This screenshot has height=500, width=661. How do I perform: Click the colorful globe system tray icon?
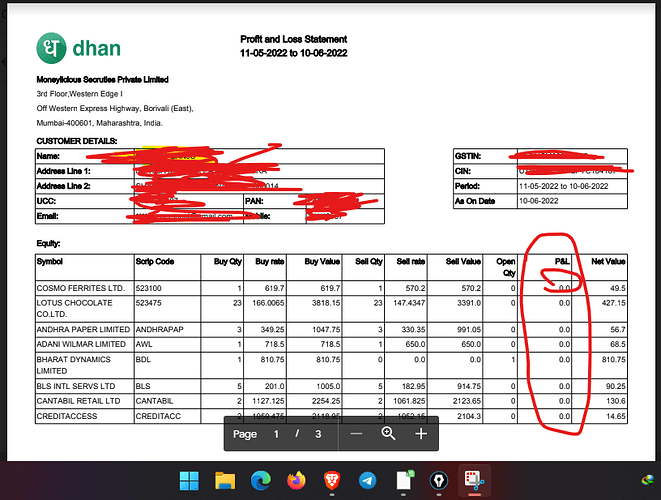pyautogui.click(x=648, y=480)
